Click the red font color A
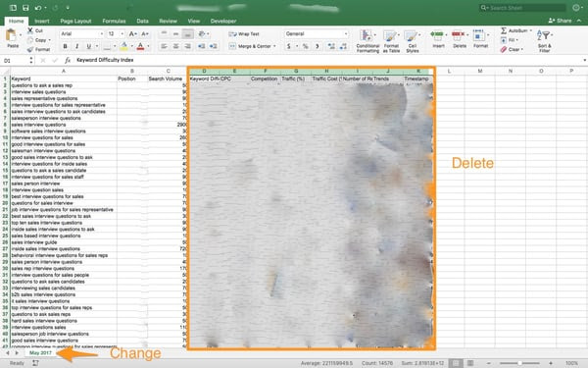Image resolution: width=588 pixels, height=368 pixels. tap(140, 46)
